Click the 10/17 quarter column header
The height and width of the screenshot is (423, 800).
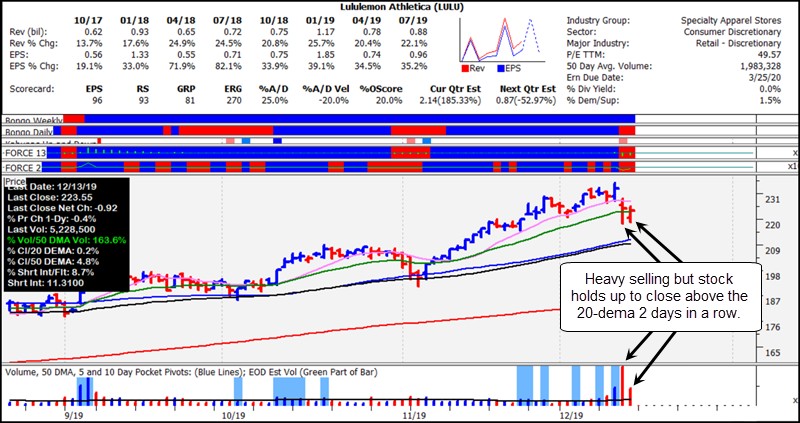90,20
